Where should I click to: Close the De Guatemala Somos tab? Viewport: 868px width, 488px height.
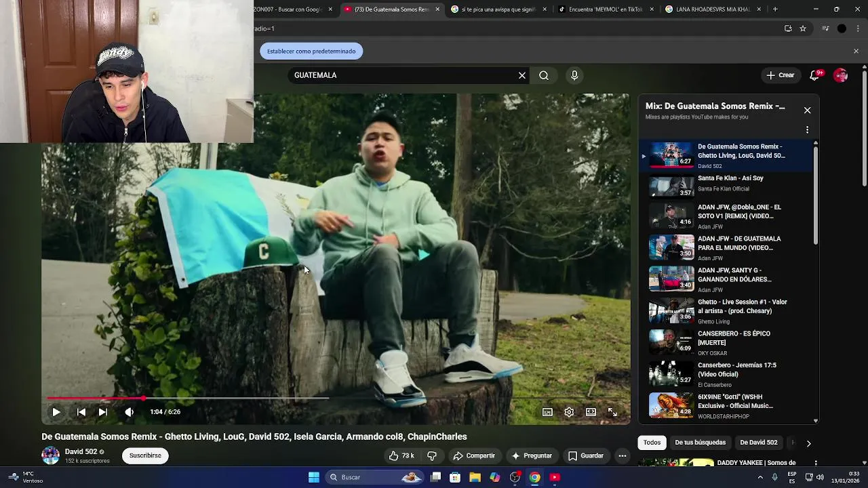437,9
